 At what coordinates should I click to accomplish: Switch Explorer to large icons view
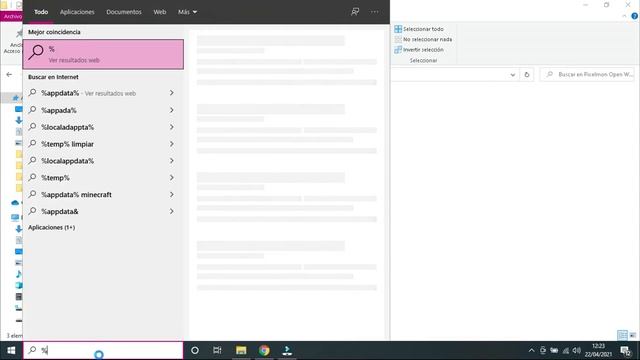click(x=632, y=336)
